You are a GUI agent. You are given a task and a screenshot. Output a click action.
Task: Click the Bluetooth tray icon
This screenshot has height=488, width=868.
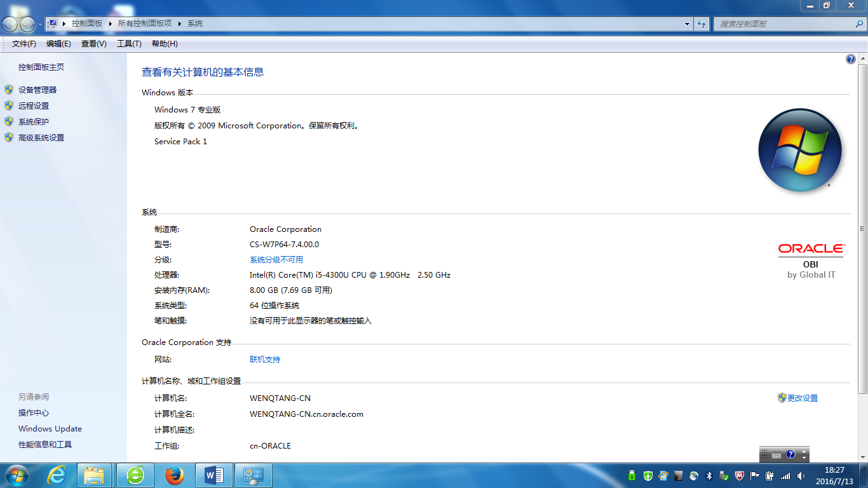point(710,475)
